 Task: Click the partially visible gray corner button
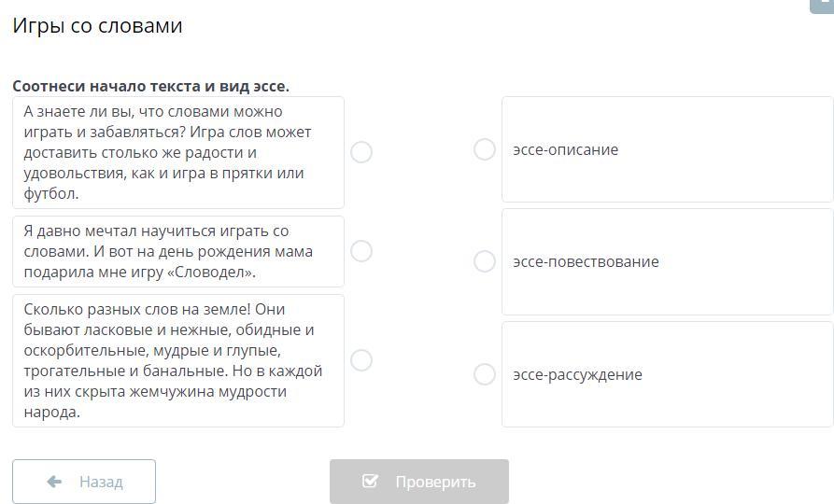(823, 6)
